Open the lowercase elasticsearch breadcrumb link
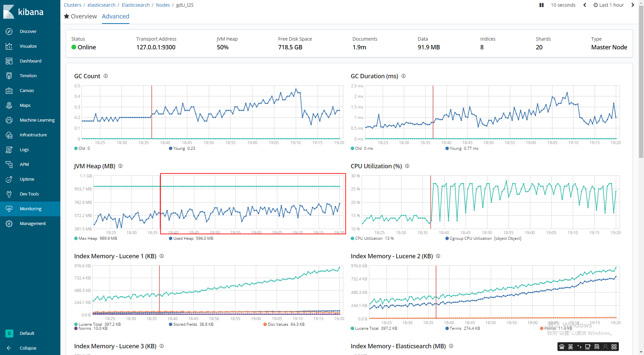 click(x=101, y=5)
